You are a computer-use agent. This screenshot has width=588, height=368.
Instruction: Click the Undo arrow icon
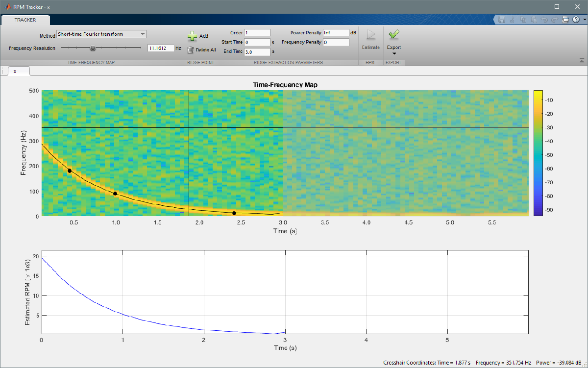pyautogui.click(x=544, y=20)
